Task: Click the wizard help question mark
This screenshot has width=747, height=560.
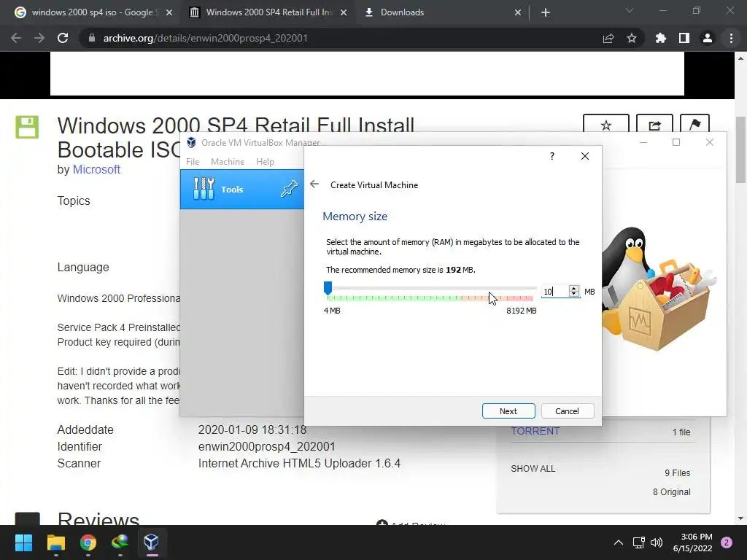Action: [x=551, y=156]
